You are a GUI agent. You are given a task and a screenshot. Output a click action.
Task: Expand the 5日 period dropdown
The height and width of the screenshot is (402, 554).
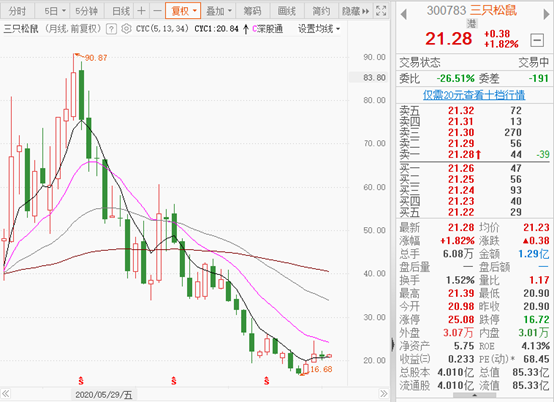(x=55, y=11)
